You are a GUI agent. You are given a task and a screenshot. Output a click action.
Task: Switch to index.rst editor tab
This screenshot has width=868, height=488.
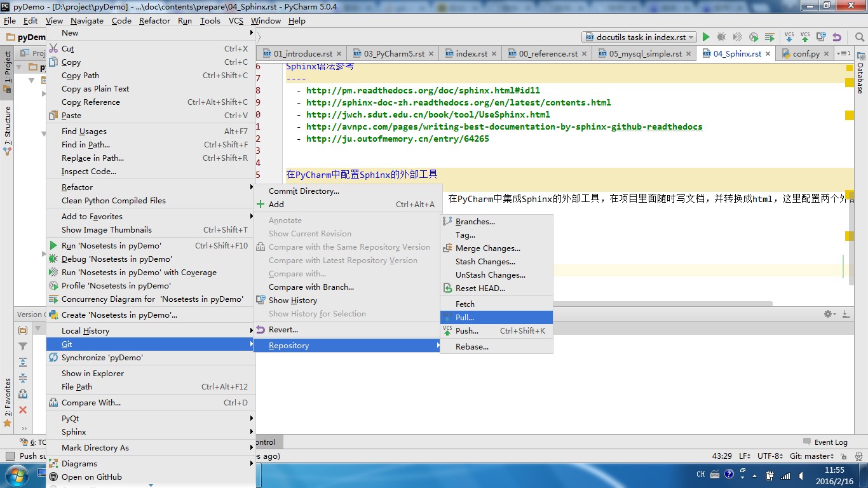(471, 54)
